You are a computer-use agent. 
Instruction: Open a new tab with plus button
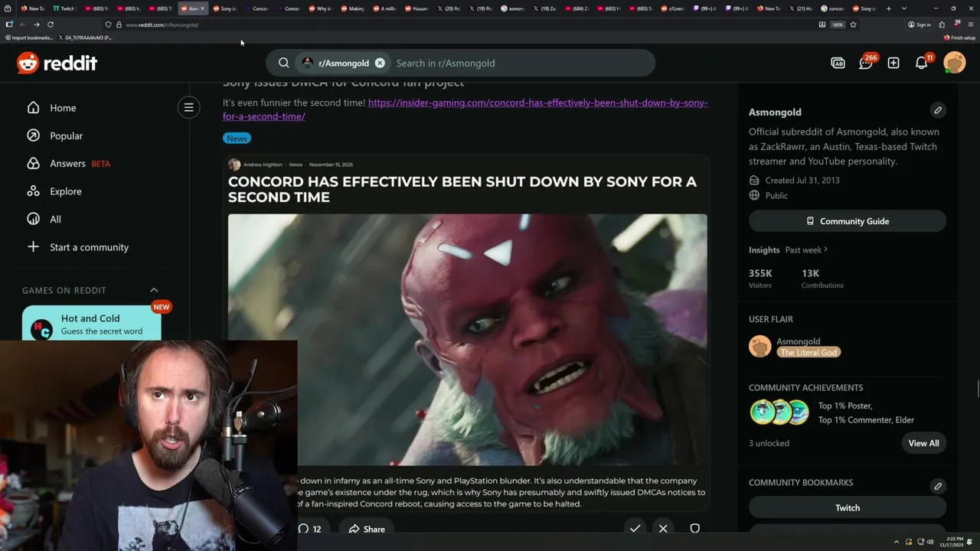888,8
